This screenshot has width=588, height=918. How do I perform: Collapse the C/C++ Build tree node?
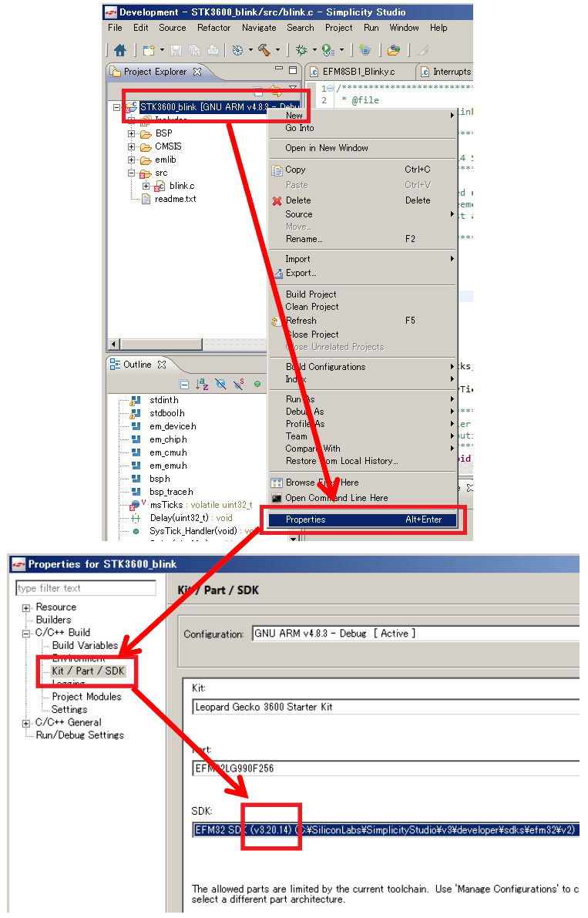coord(27,633)
